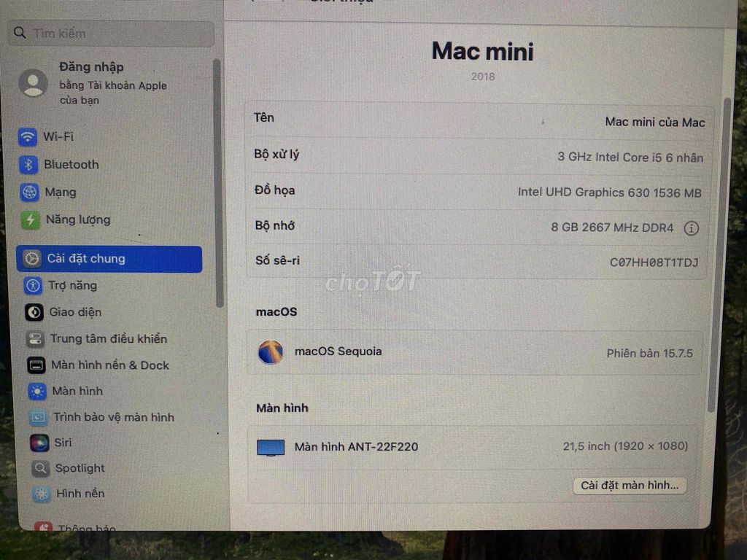
Task: Open Màn hình display settings
Action: tap(74, 392)
